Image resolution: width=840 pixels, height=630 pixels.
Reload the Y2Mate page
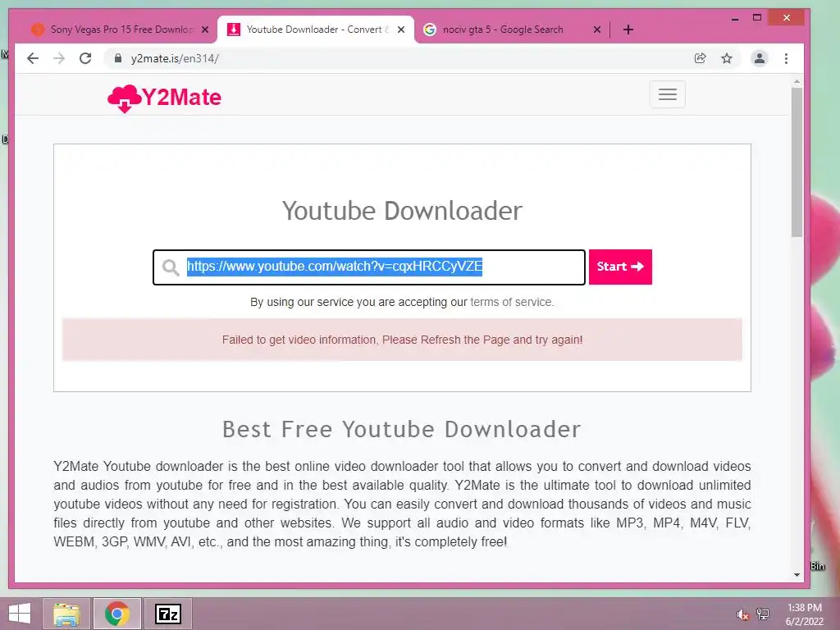pyautogui.click(x=85, y=58)
